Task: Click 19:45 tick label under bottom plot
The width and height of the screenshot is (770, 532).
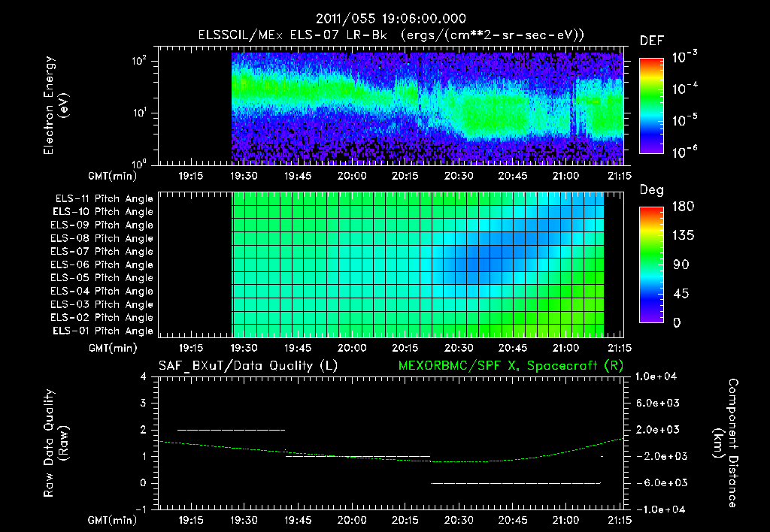Action: click(x=298, y=520)
